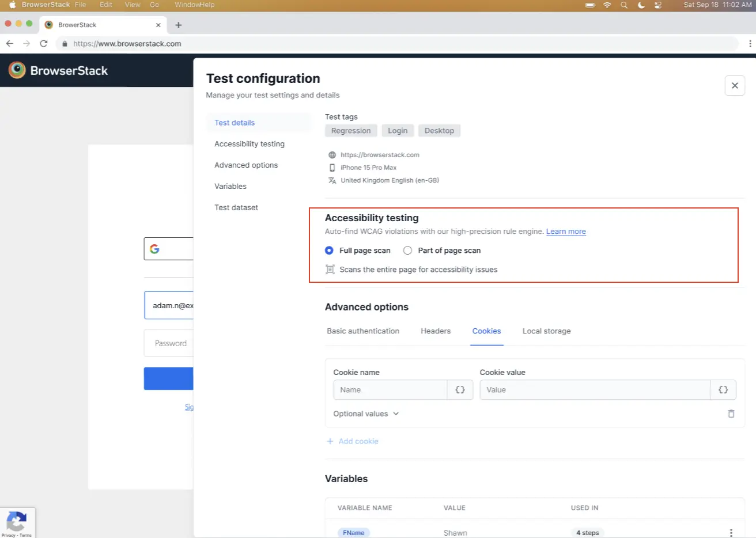
Task: Click the {} icon beside Cookie name field
Action: [x=460, y=390]
